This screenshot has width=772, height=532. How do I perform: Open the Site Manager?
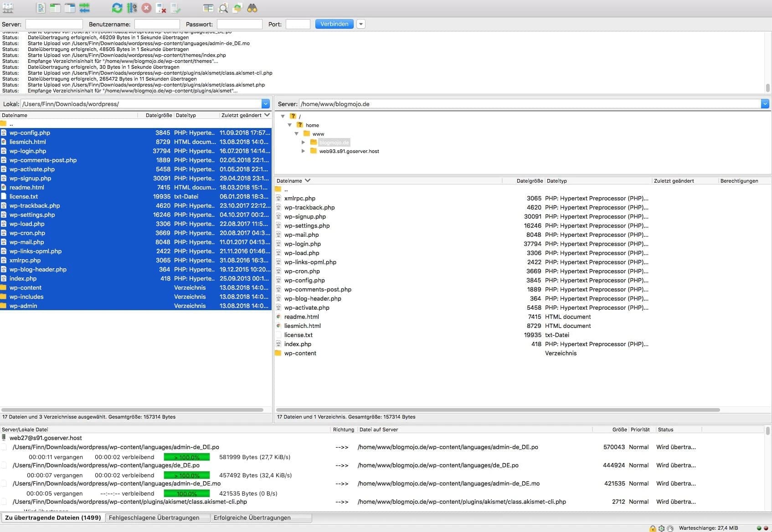pos(8,8)
